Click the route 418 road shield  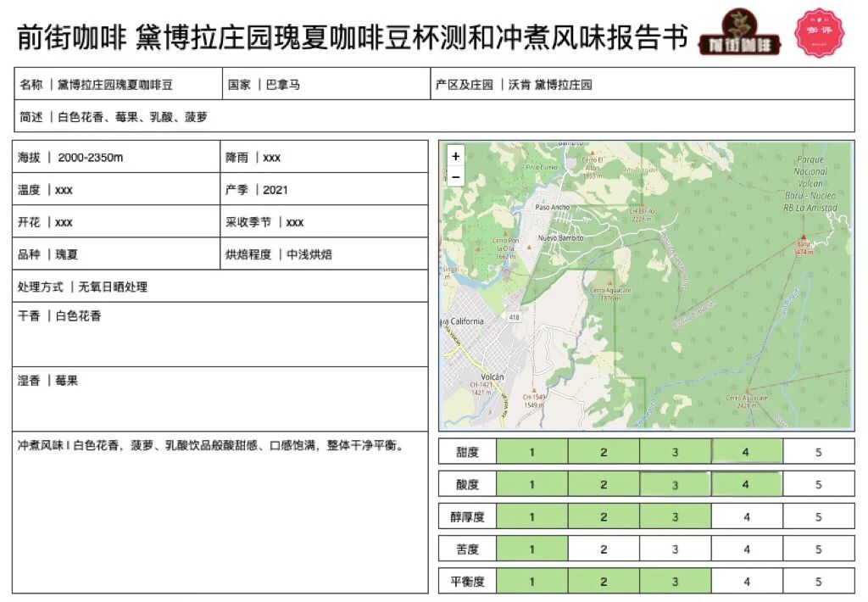514,317
